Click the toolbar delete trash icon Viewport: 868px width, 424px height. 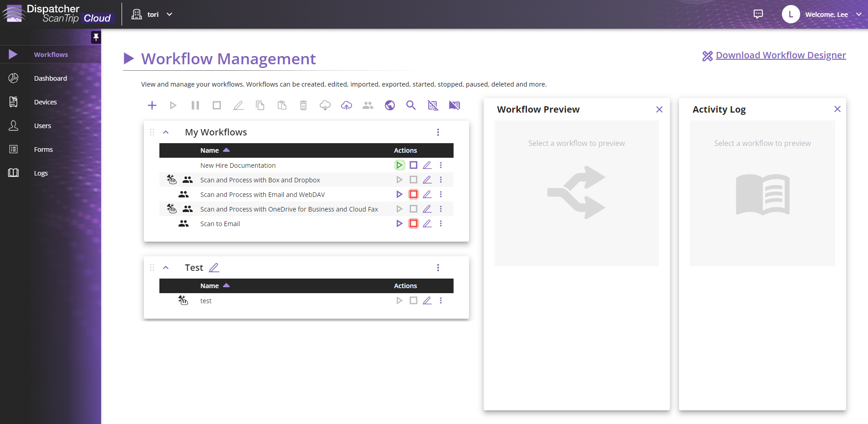pyautogui.click(x=303, y=105)
